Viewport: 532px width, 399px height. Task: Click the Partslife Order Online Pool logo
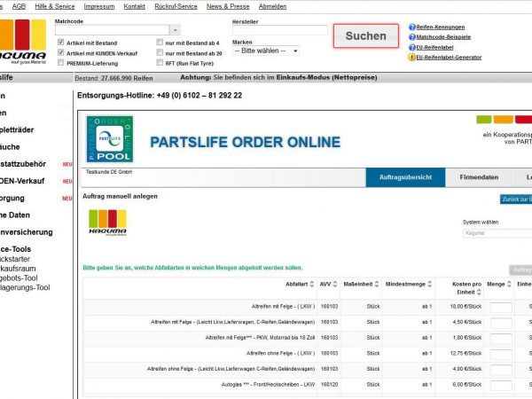(110, 139)
